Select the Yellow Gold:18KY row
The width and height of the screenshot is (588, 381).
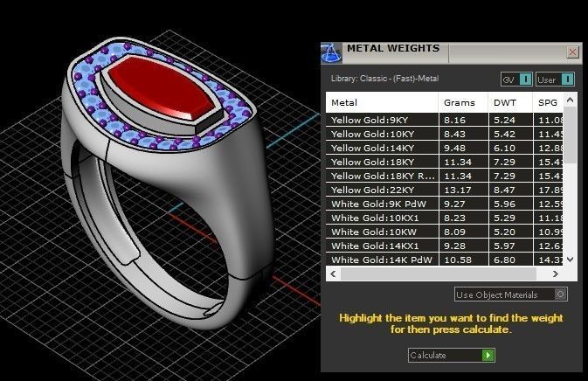coord(445,162)
